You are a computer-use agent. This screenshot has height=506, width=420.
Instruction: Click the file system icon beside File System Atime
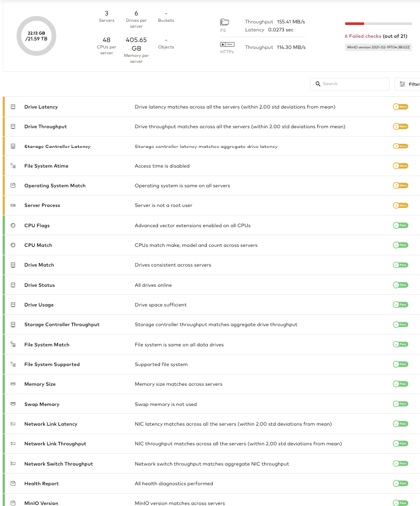tap(13, 166)
